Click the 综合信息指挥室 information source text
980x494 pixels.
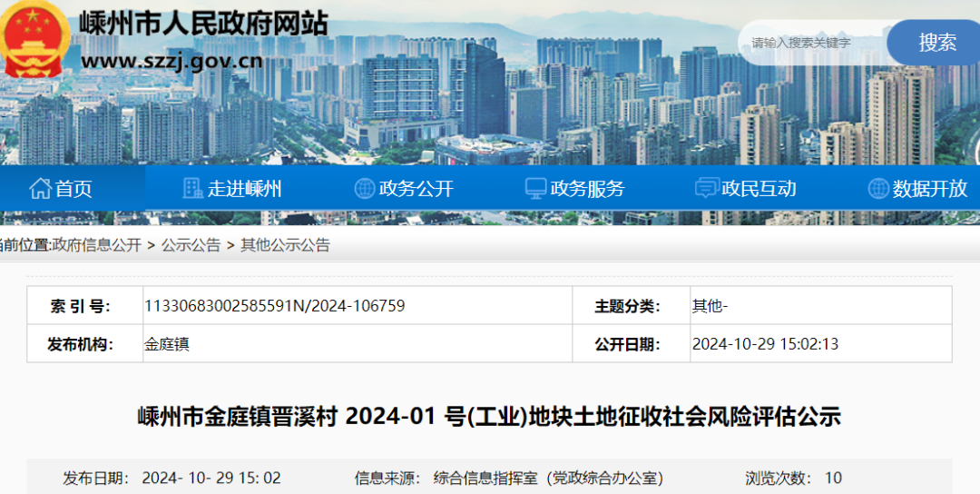pos(548,478)
